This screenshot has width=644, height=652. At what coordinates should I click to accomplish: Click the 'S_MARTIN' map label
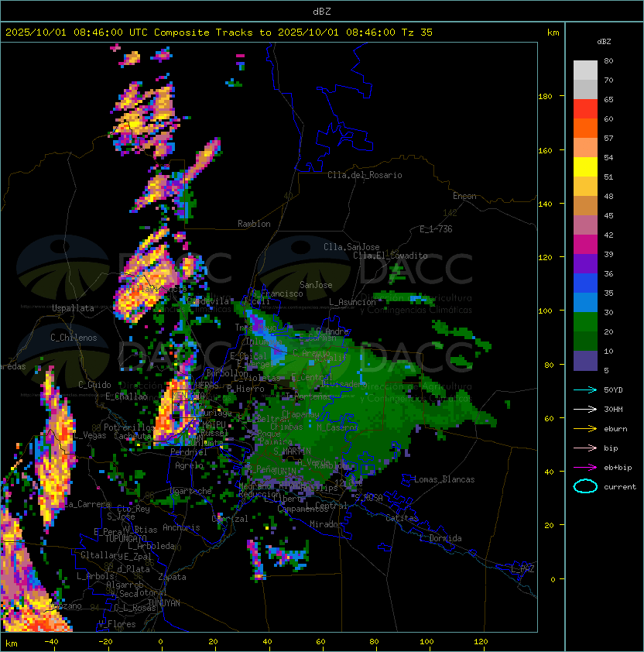tap(292, 451)
